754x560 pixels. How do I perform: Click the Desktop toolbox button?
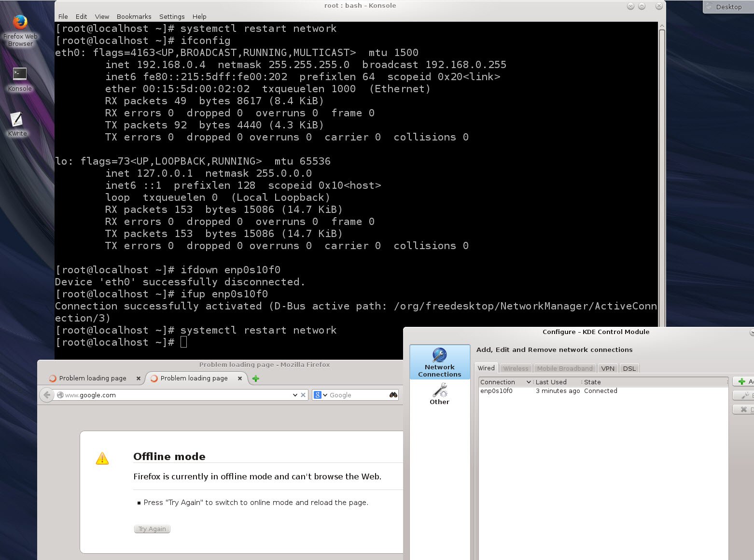pos(728,7)
